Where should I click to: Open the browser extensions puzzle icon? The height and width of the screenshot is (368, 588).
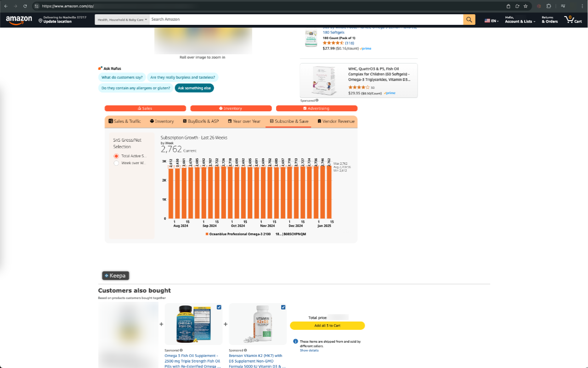(548, 6)
